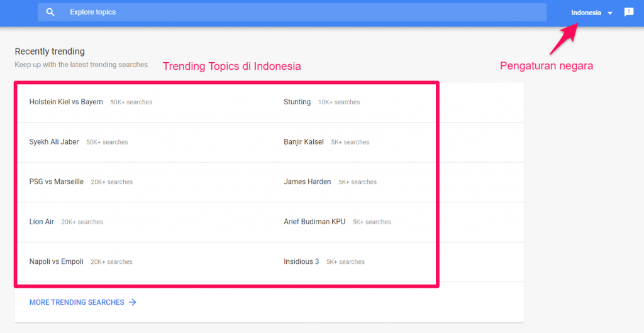View the James Harden trend

click(307, 182)
